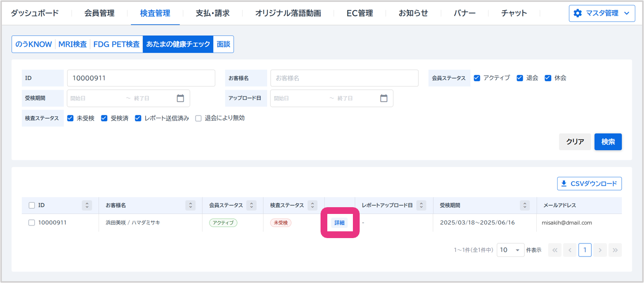The image size is (644, 283).
Task: Uncheck the アクティブ member status checkbox
Action: [477, 78]
